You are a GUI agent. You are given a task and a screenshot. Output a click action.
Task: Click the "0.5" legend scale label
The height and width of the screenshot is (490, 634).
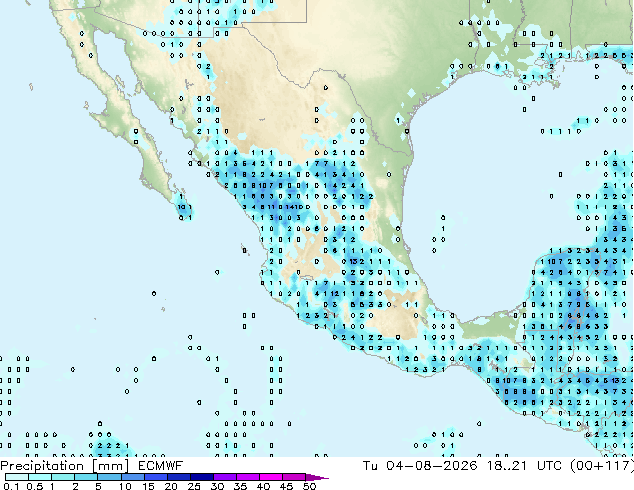35,486
